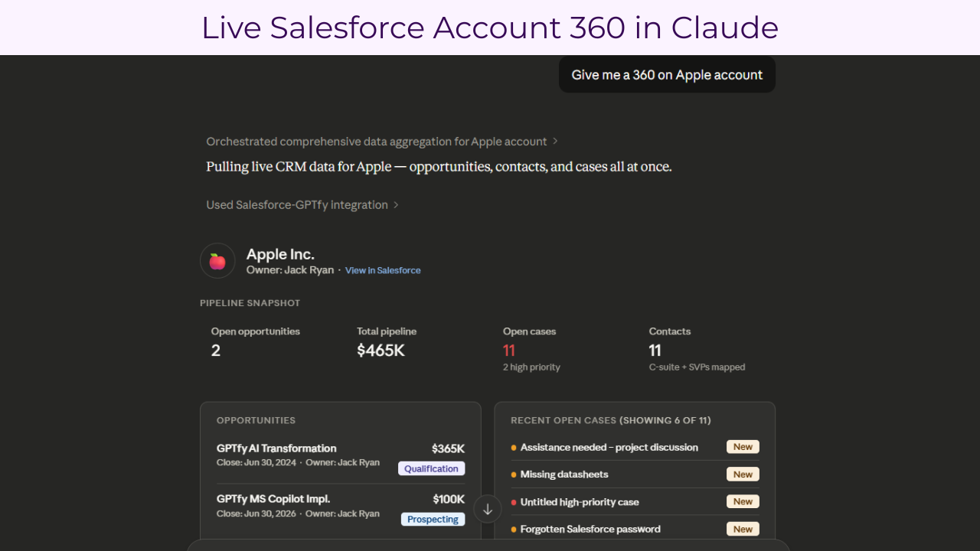
Task: Click the 'Open cases' metric label
Action: coord(529,331)
